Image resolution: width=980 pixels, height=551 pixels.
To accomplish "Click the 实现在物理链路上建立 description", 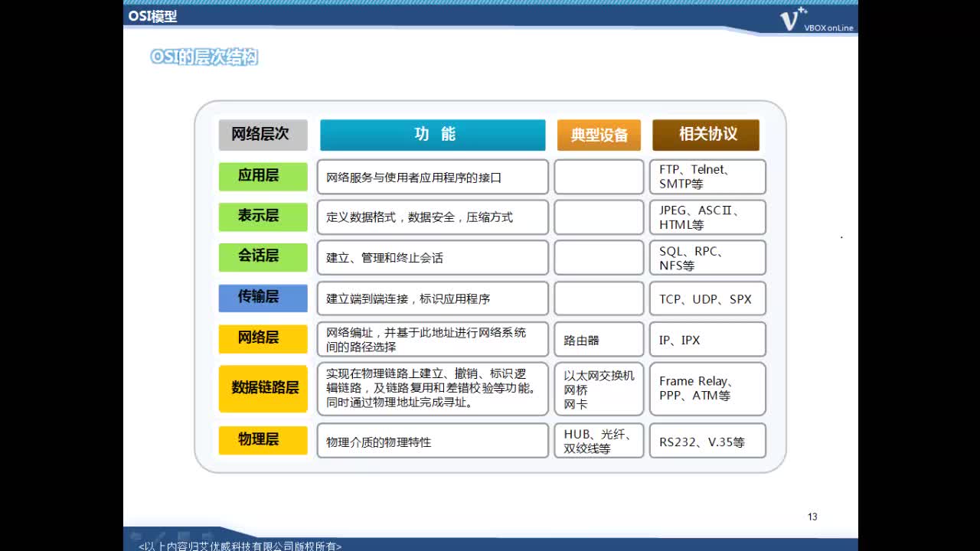I will (433, 389).
